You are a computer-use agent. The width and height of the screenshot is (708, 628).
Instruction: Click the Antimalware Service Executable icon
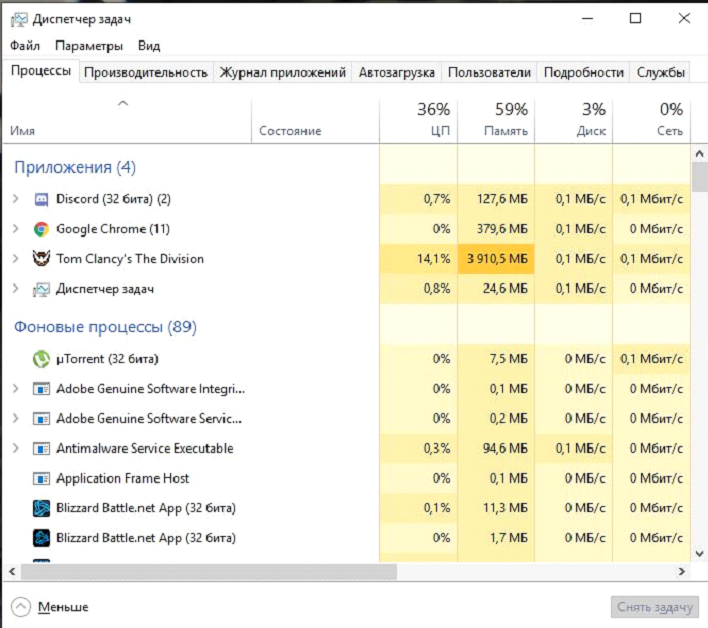(42, 448)
